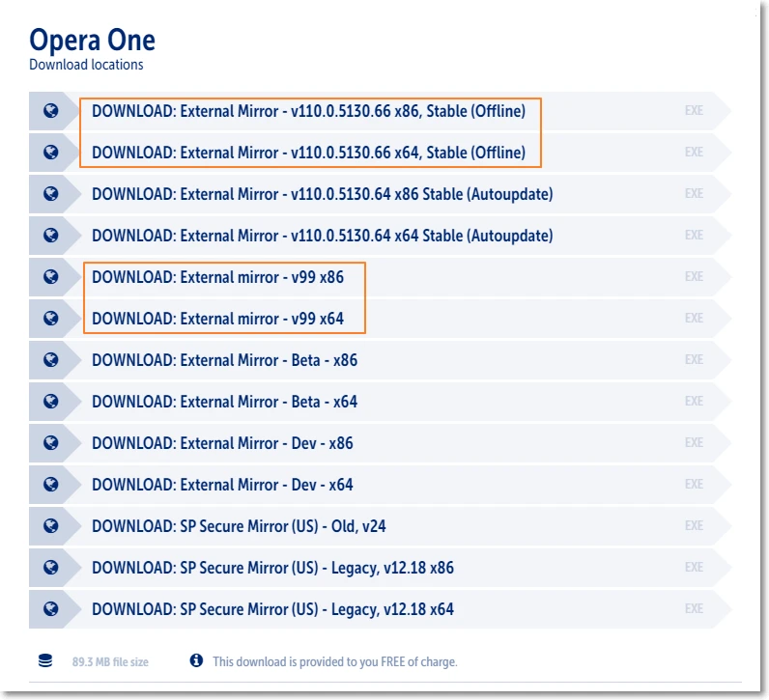Click globe icon beside v110.0.5130.64 x86 Autoupdate
Image resolution: width=769 pixels, height=700 pixels.
click(x=51, y=194)
